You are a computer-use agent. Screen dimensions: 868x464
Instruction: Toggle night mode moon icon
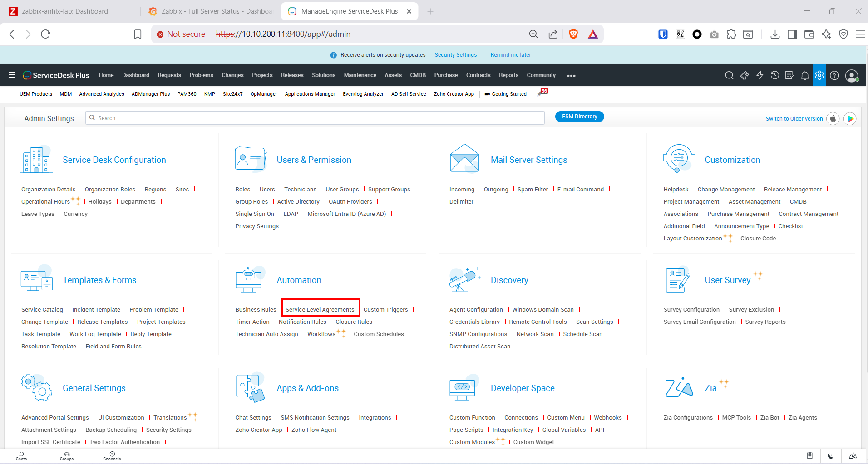[x=830, y=456]
